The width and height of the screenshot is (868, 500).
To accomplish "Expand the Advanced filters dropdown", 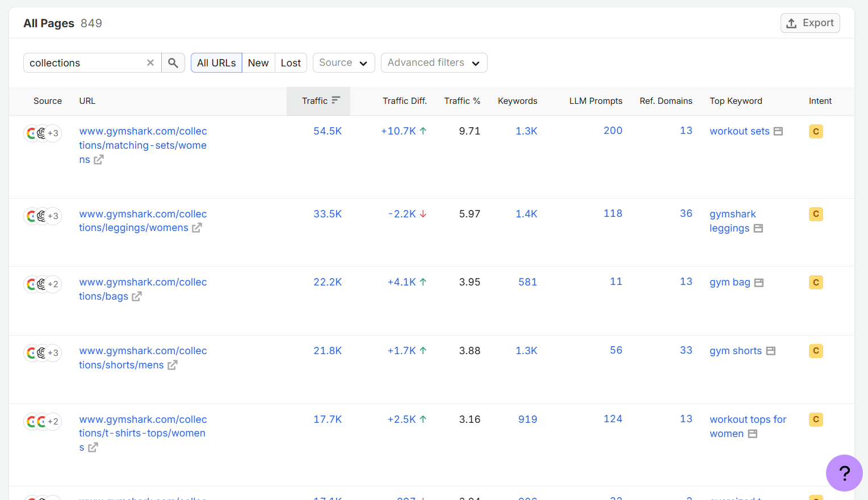I will click(434, 63).
